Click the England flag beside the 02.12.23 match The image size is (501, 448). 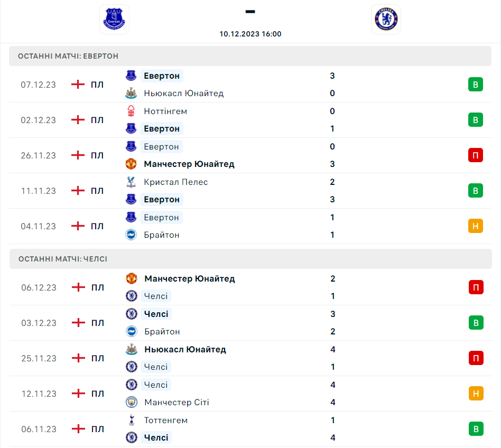point(78,120)
